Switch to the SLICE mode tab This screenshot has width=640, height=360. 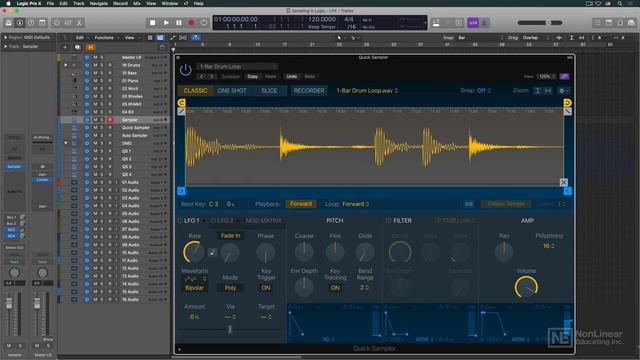tap(269, 91)
